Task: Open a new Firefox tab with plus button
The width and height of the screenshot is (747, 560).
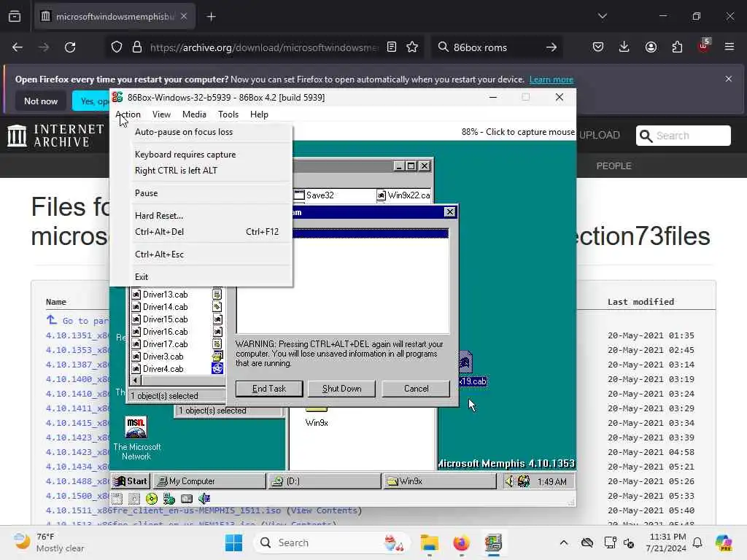Action: [211, 17]
